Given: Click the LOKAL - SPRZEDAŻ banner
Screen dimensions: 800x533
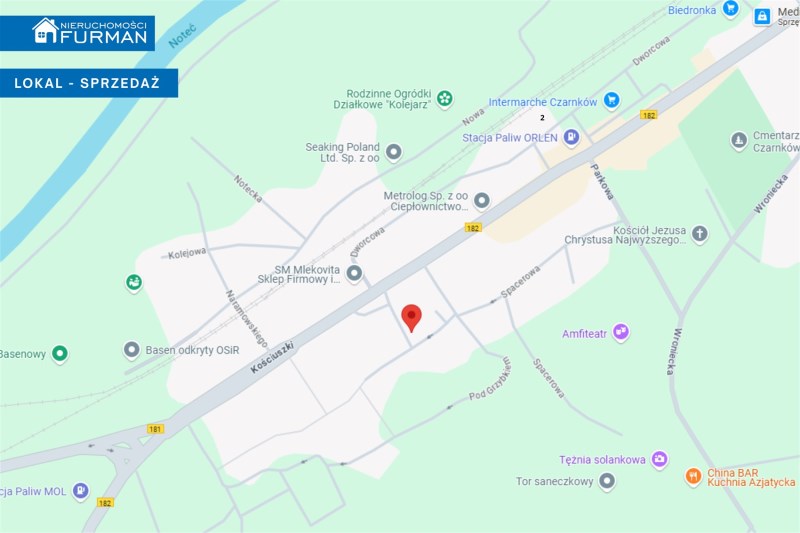Looking at the screenshot, I should [x=89, y=83].
